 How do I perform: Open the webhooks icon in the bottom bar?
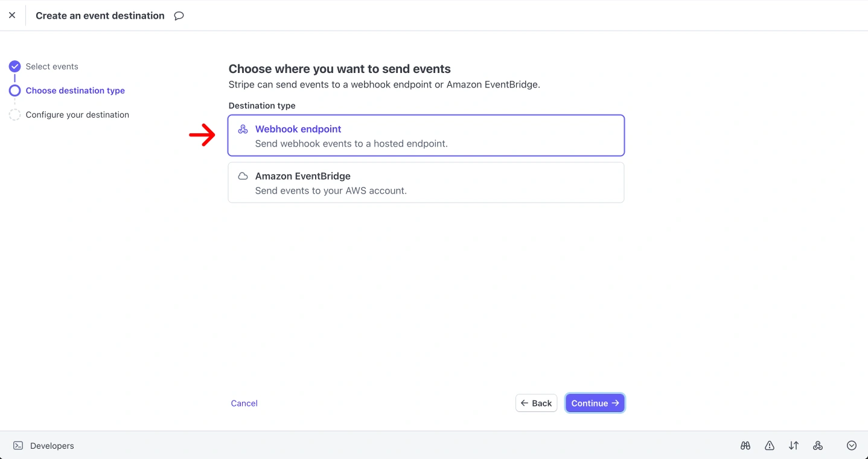818,446
